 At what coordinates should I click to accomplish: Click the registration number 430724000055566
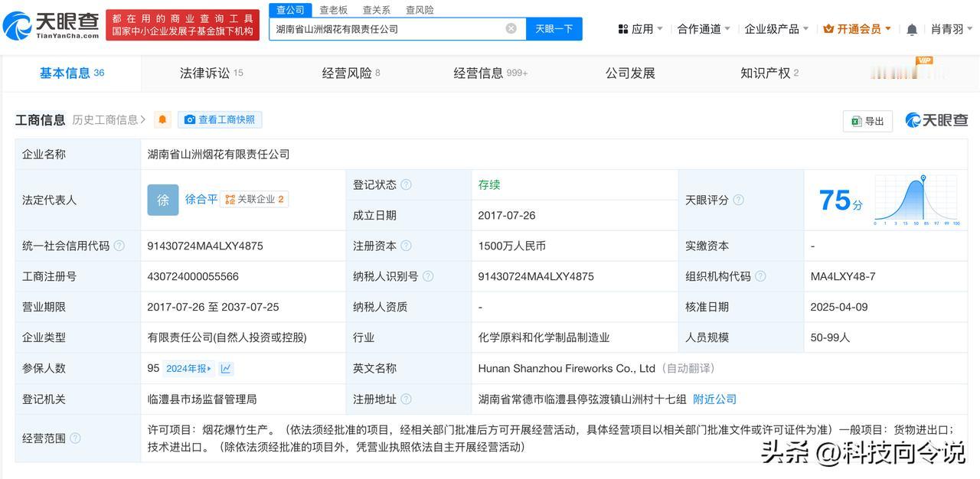pos(193,276)
